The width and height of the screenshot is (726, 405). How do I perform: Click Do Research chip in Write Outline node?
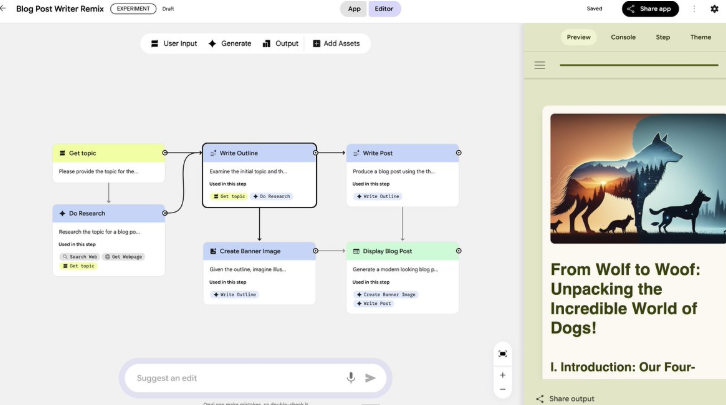tap(272, 196)
